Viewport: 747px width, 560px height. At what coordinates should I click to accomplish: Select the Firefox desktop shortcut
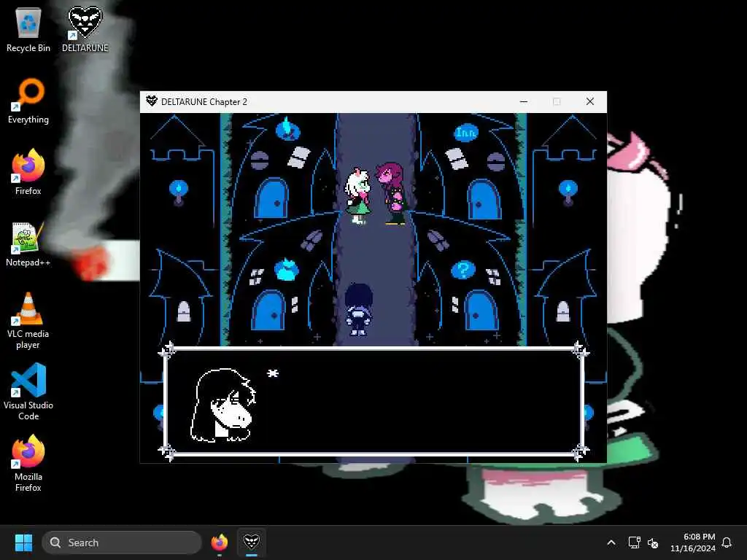[x=28, y=172]
